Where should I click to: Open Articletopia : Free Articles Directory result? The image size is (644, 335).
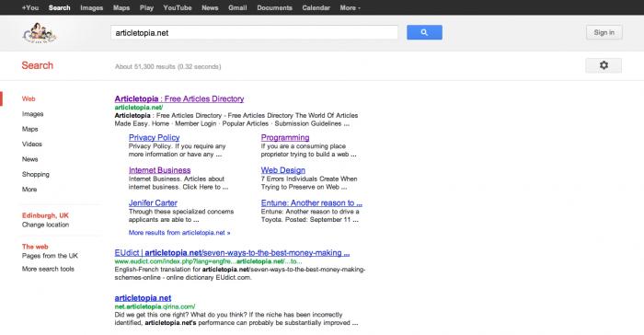[x=179, y=98]
